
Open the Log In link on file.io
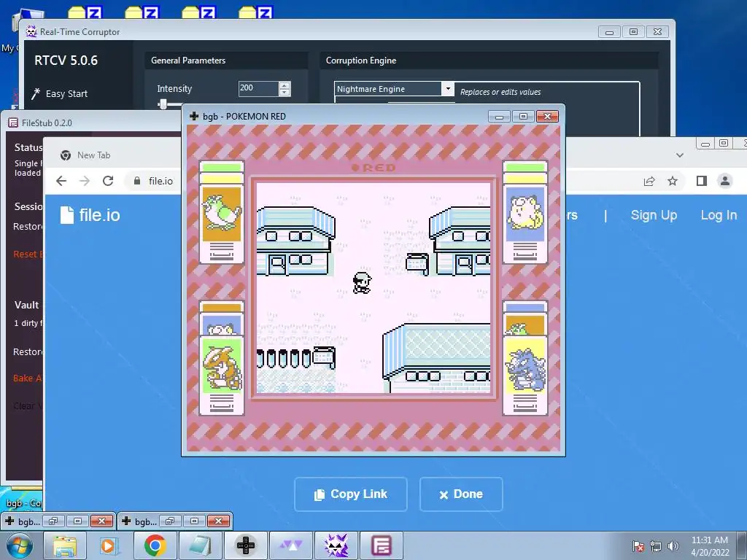click(x=719, y=215)
